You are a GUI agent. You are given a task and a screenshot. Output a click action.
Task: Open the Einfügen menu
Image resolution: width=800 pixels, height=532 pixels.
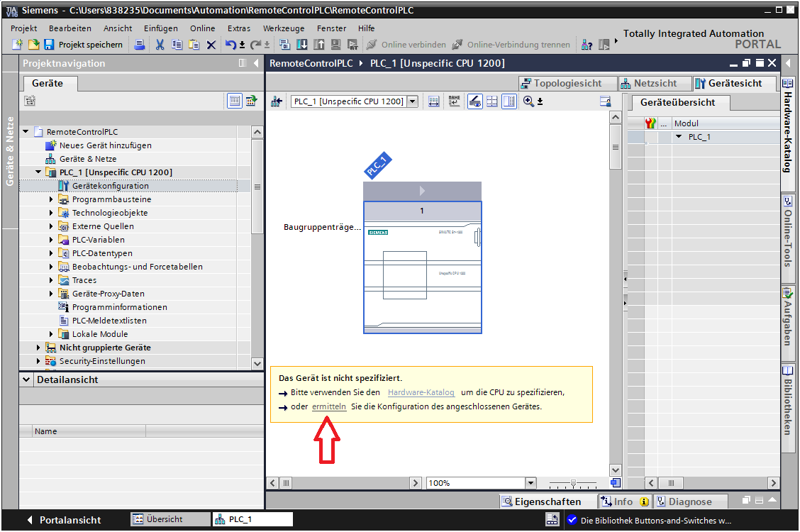[161, 28]
